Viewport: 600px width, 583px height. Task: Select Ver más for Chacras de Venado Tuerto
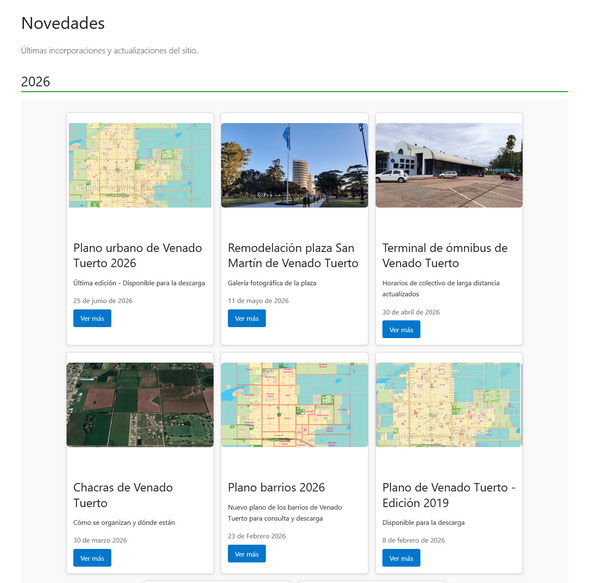92,558
